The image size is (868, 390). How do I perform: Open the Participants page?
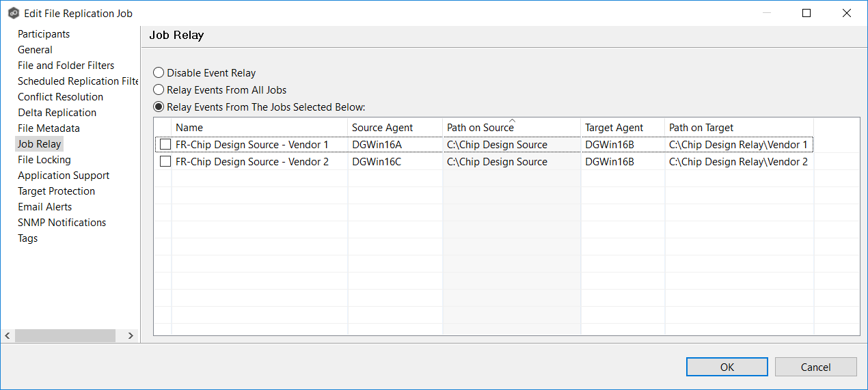pos(44,34)
